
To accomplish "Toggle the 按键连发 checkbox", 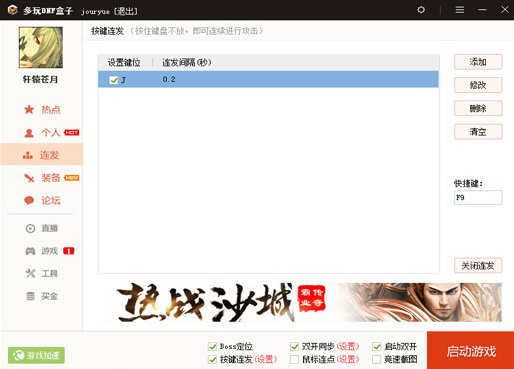I will coord(212,359).
